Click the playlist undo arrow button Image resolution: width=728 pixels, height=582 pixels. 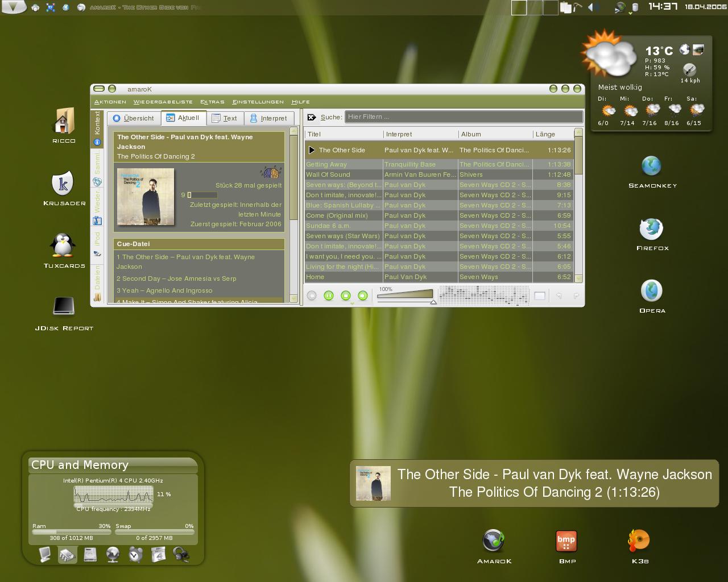tap(559, 296)
